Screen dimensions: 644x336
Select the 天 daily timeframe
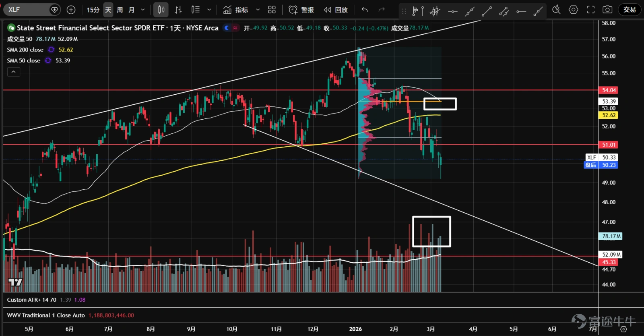point(108,10)
